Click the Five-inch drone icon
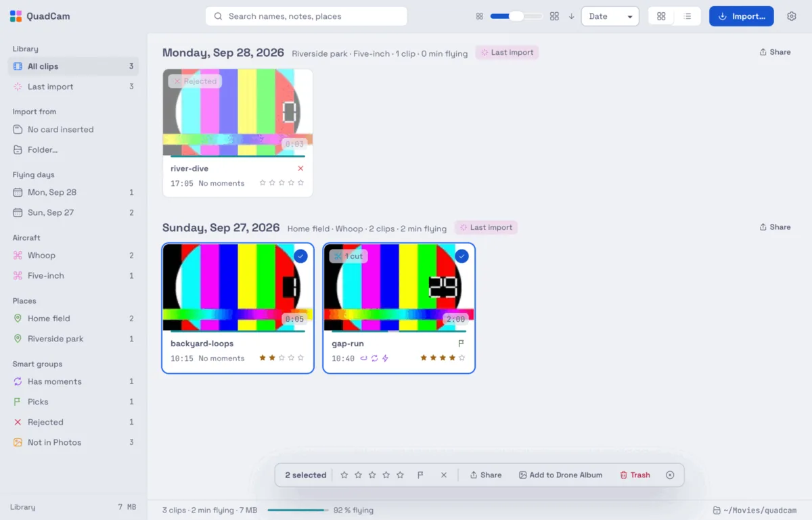The image size is (812, 520). click(18, 276)
